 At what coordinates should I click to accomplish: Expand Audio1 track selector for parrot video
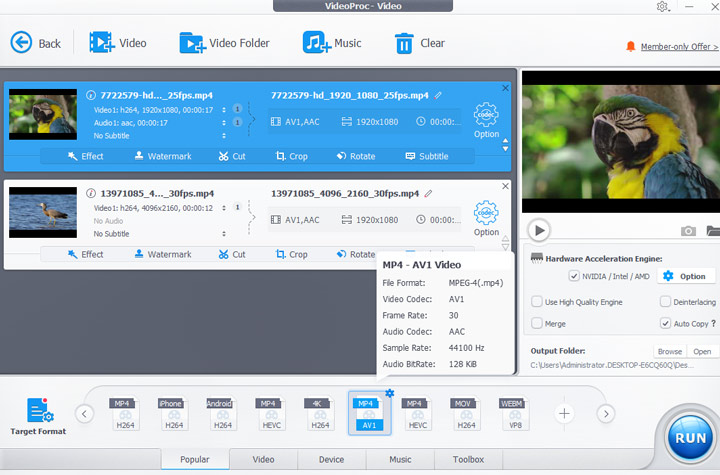click(x=224, y=123)
